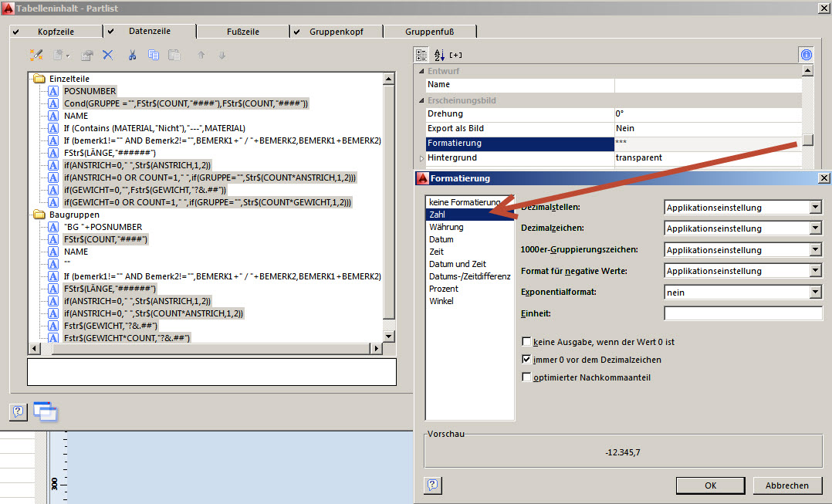Open the Format für negative Werte dropdown
Viewport: 832px width, 504px height.
816,271
